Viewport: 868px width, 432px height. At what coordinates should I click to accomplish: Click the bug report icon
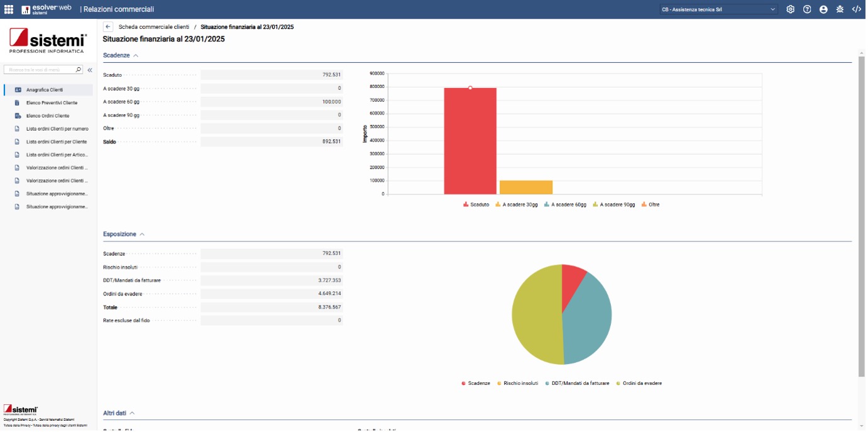tap(840, 9)
